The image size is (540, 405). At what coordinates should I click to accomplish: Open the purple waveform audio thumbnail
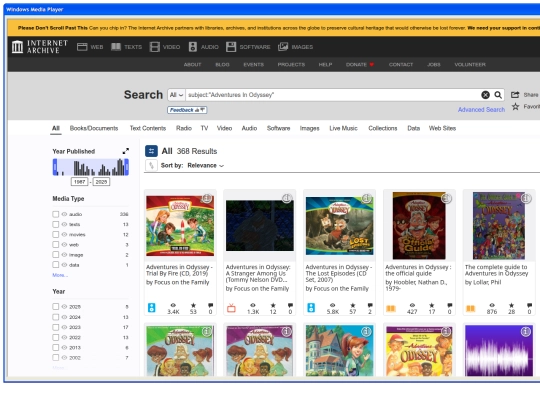[499, 351]
